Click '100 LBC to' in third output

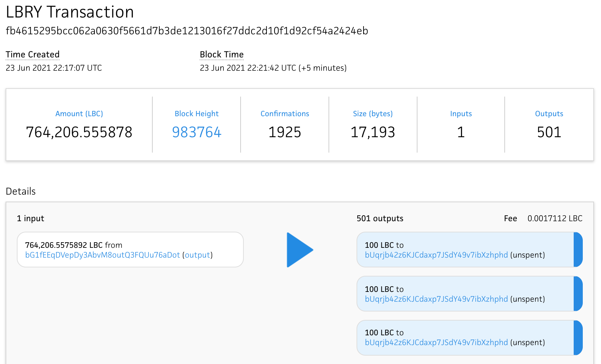tap(384, 332)
